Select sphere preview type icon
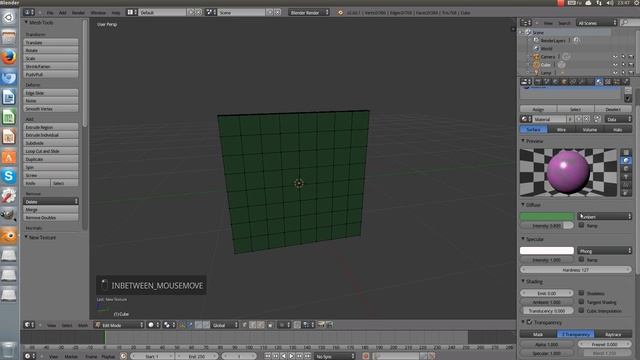Image resolution: width=640 pixels, height=360 pixels. [626, 160]
